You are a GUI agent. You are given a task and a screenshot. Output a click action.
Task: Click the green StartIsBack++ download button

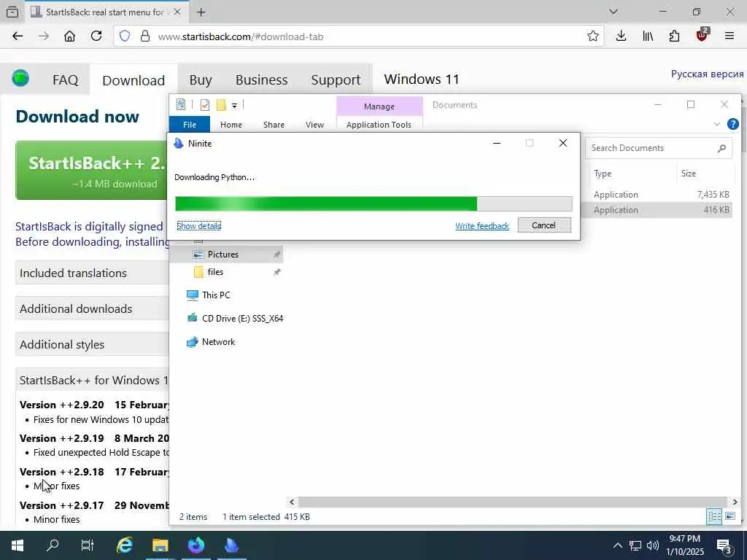pyautogui.click(x=92, y=170)
